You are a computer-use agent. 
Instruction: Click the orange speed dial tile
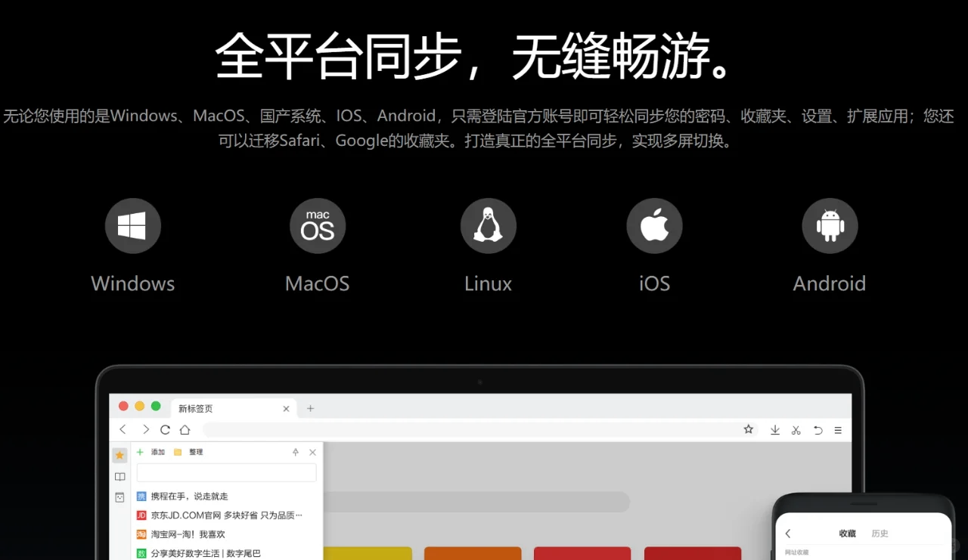(x=473, y=553)
